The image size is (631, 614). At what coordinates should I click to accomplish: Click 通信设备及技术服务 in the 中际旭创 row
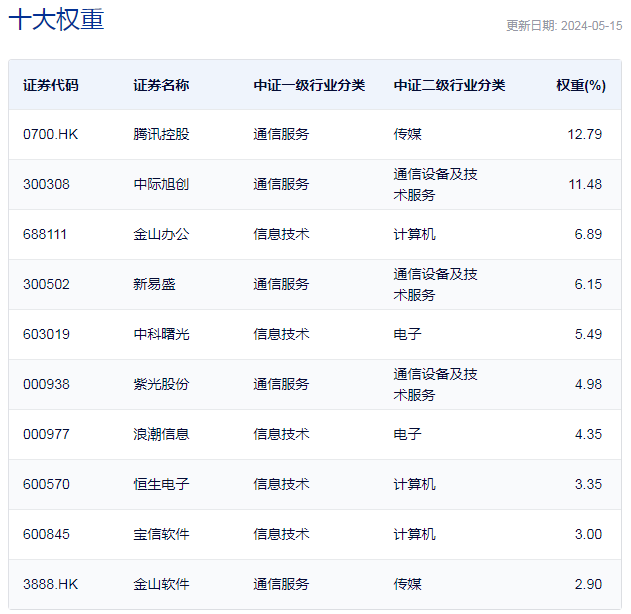coord(435,185)
